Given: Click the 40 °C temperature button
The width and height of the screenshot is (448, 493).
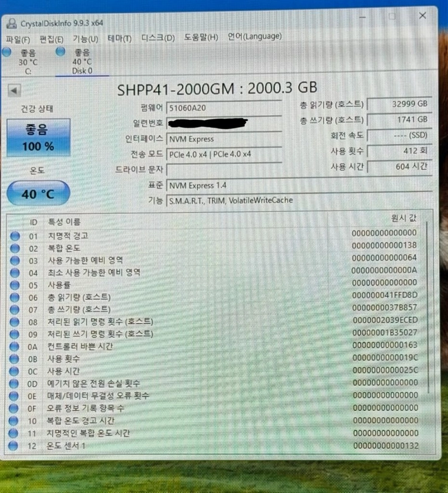Looking at the screenshot, I should pyautogui.click(x=38, y=193).
